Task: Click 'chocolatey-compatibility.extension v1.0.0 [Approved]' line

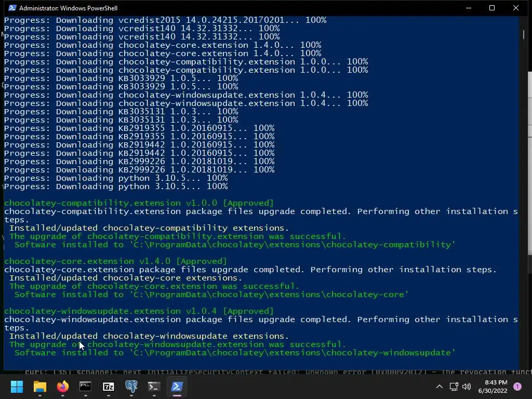Action: pyautogui.click(x=139, y=203)
